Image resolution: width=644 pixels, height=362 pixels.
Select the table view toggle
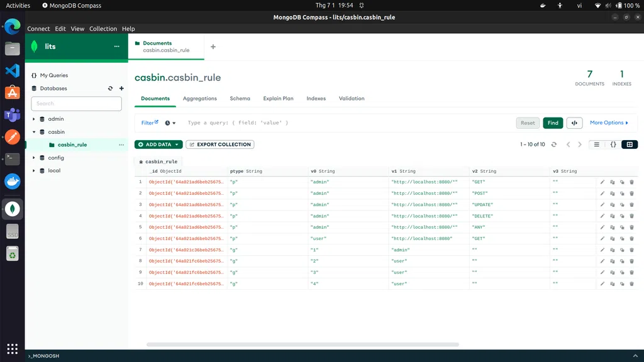click(629, 145)
